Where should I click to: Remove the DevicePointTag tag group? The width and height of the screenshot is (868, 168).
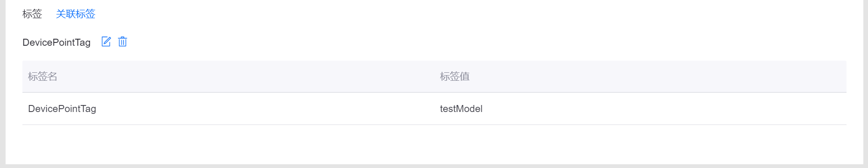click(122, 42)
